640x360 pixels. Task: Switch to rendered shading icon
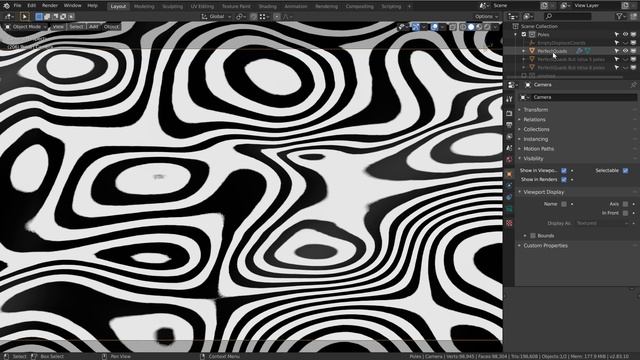point(487,27)
